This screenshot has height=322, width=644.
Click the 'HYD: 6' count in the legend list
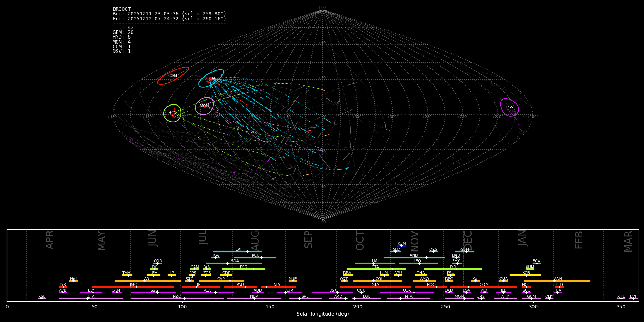coord(122,37)
